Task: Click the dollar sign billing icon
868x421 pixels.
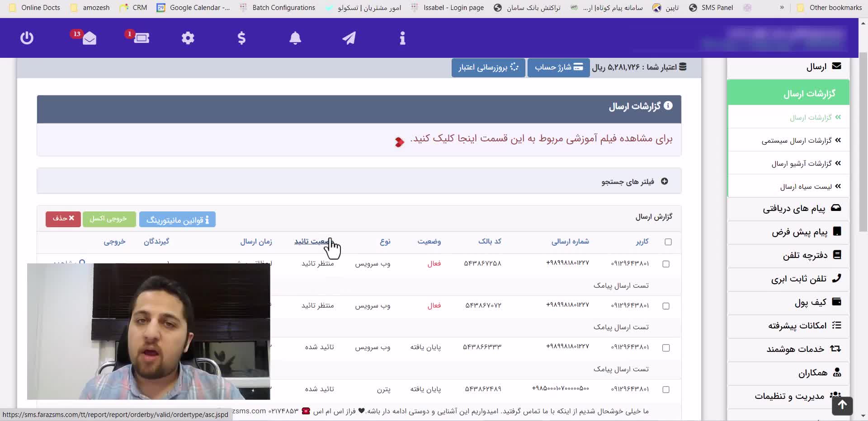Action: point(241,38)
